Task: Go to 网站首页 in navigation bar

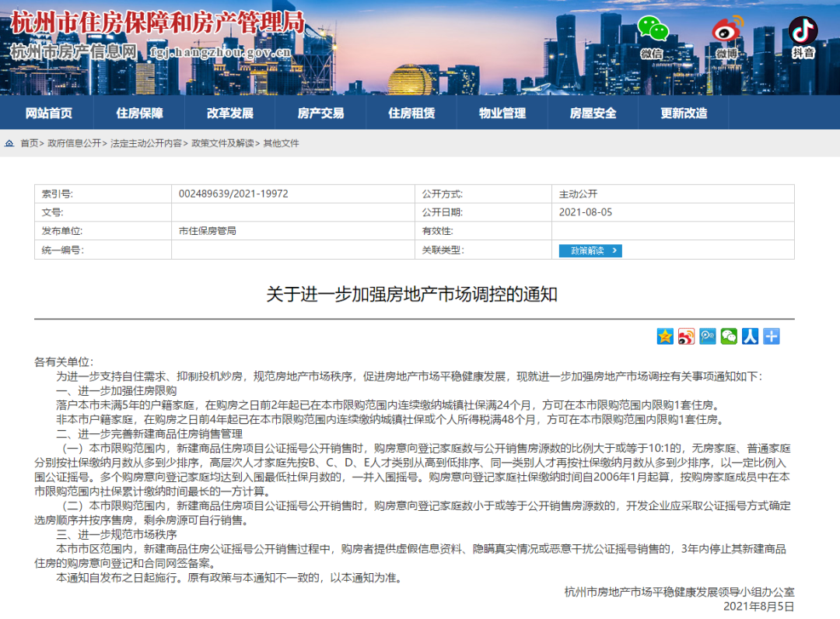Action: click(x=48, y=113)
